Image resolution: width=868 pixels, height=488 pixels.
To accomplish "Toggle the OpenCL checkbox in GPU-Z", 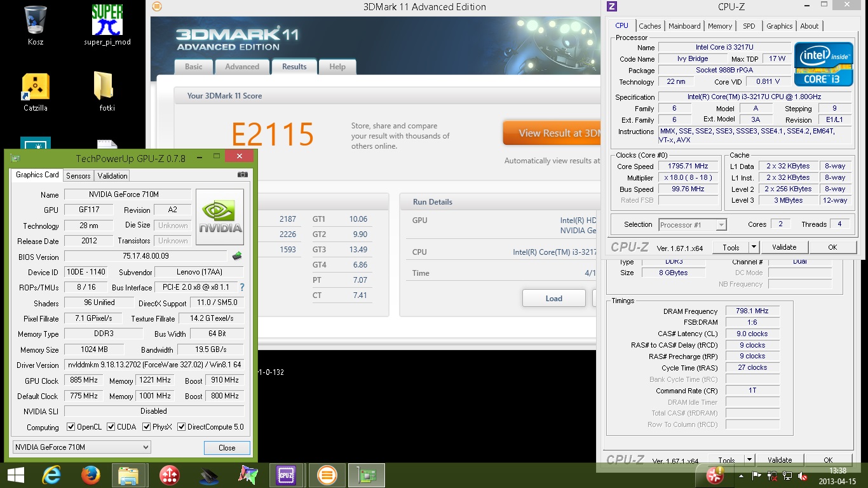I will pos(71,426).
